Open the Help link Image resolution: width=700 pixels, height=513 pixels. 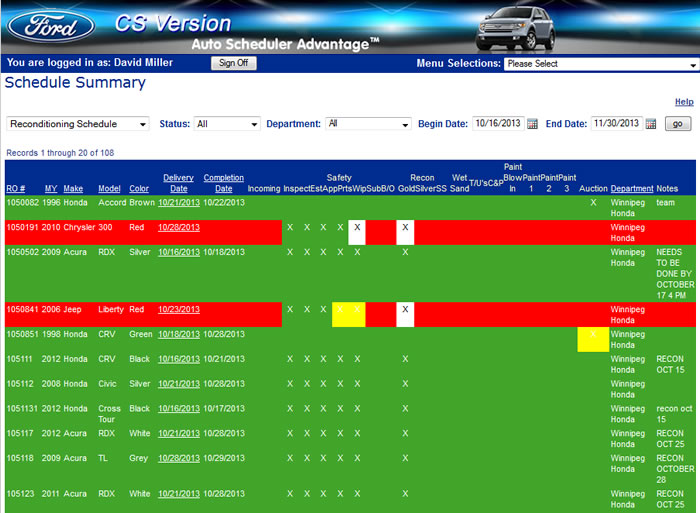(x=684, y=102)
